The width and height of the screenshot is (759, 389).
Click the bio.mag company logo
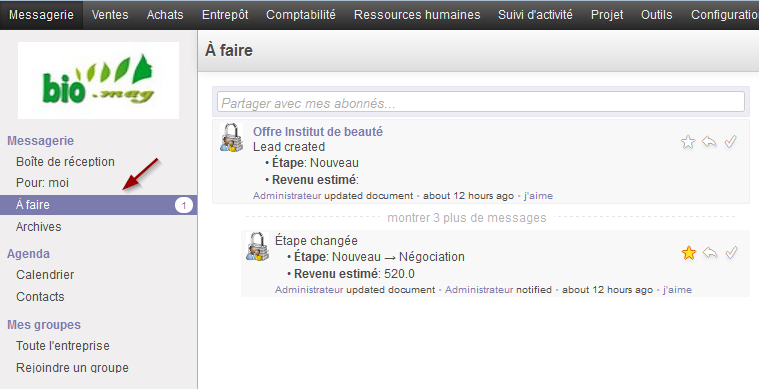pyautogui.click(x=98, y=80)
